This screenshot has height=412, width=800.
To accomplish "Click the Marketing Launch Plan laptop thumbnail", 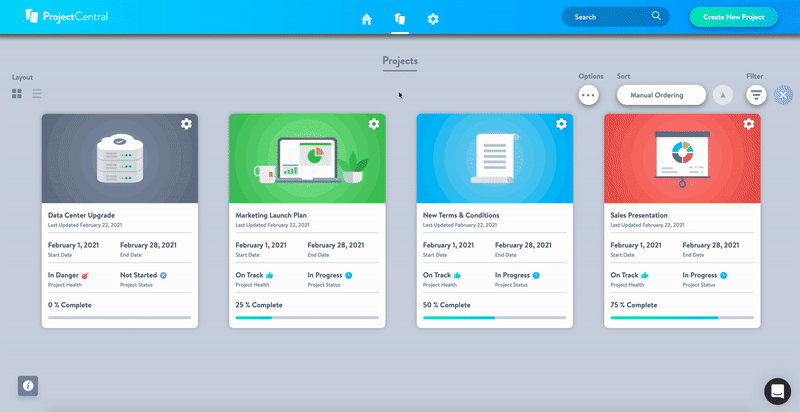I will pos(307,159).
